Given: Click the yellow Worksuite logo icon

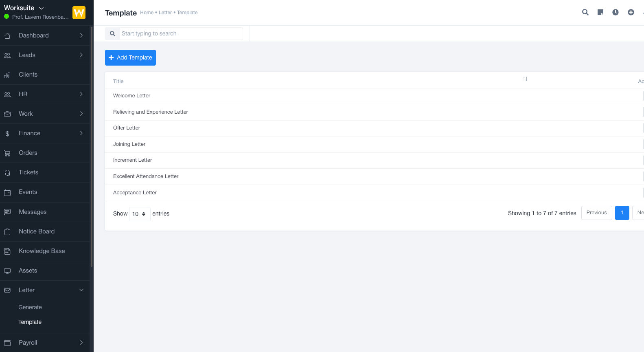Looking at the screenshot, I should pyautogui.click(x=79, y=13).
